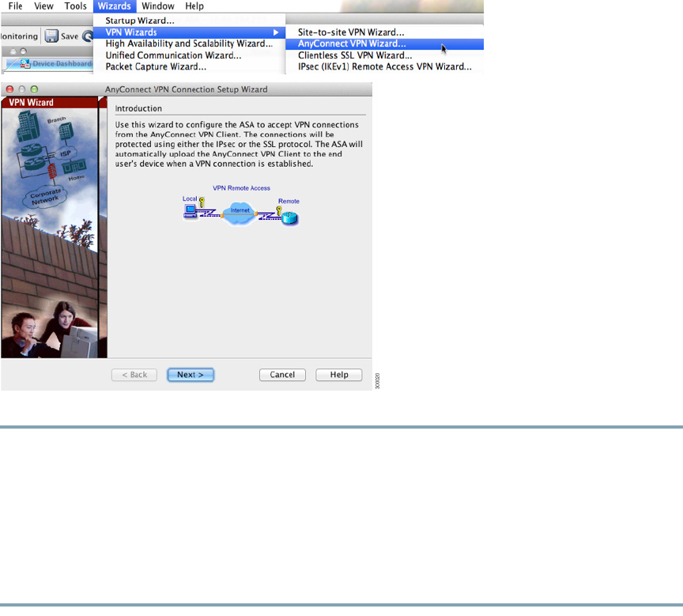Click the Remote router icon in diagram

click(289, 217)
